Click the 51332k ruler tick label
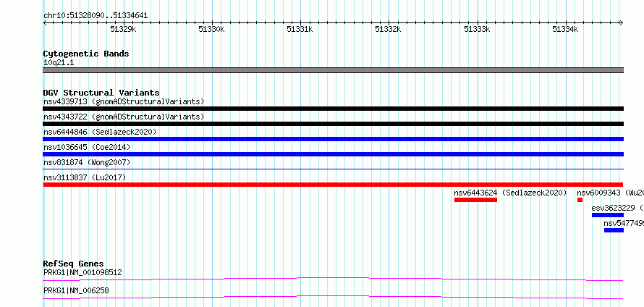The image size is (644, 307). pyautogui.click(x=388, y=29)
